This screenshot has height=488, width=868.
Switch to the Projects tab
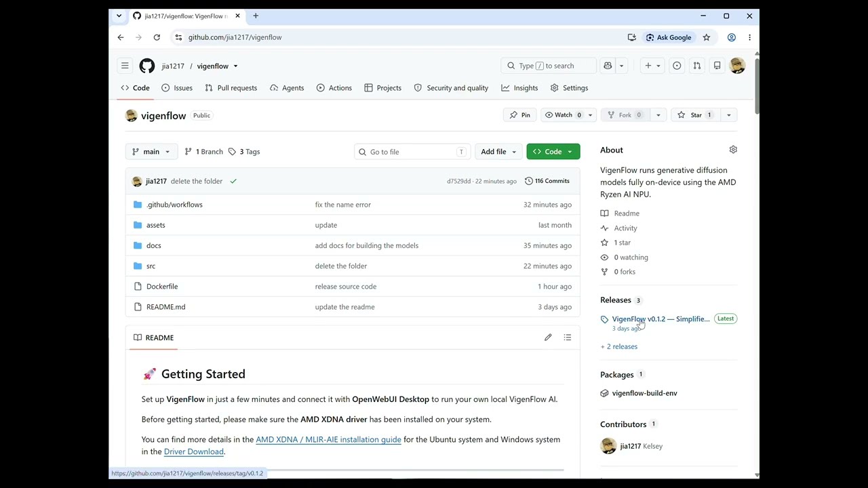pos(382,88)
